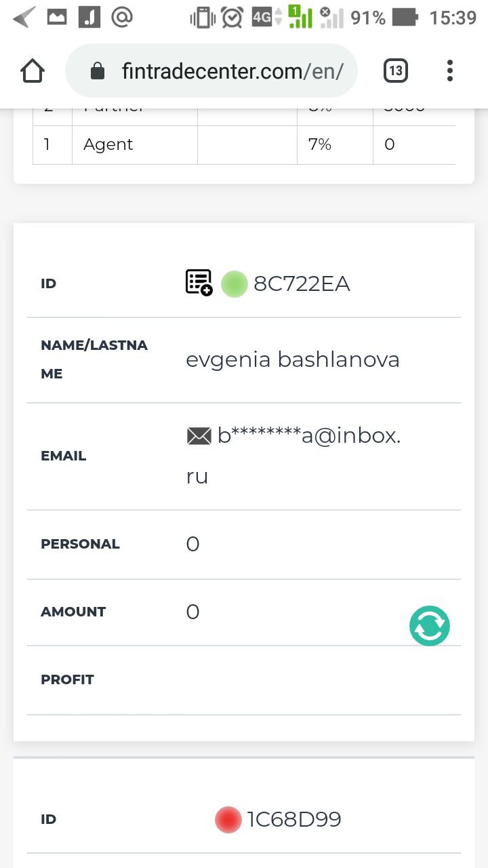
Task: Click the green status dot for 8C722EA
Action: 235,283
